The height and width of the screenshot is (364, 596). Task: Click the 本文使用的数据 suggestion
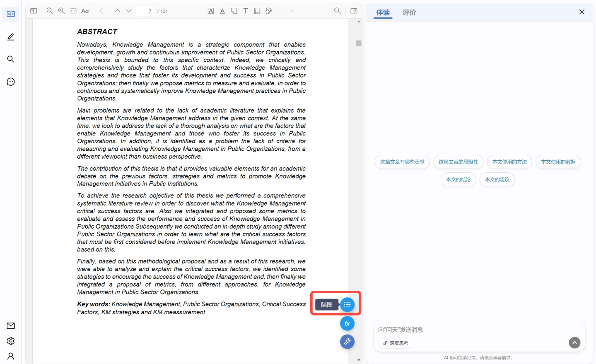tap(558, 162)
